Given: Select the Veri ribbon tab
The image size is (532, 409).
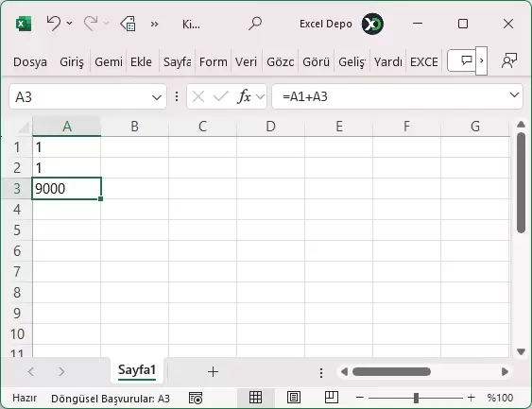Looking at the screenshot, I should click(x=246, y=62).
